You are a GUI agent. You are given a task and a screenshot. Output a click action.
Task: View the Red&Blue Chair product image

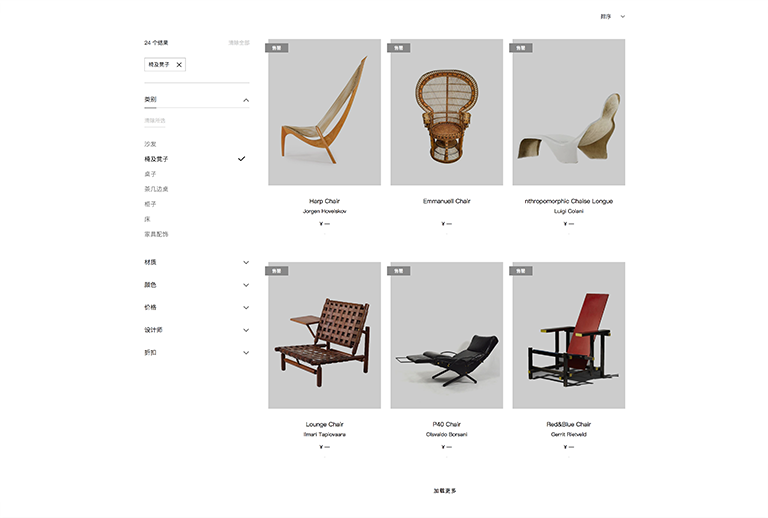(569, 335)
